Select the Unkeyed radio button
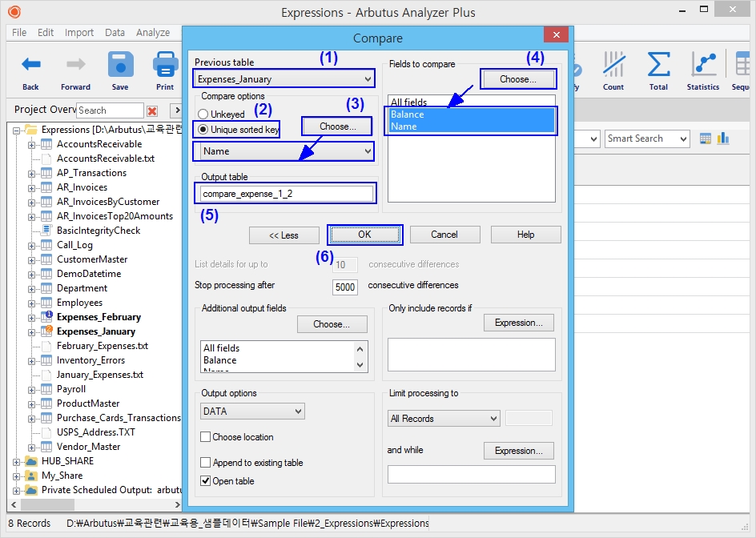 point(203,114)
